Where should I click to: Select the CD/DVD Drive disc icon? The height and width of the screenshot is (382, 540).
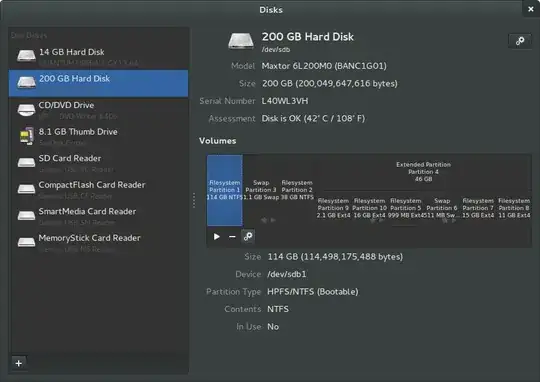point(27,109)
